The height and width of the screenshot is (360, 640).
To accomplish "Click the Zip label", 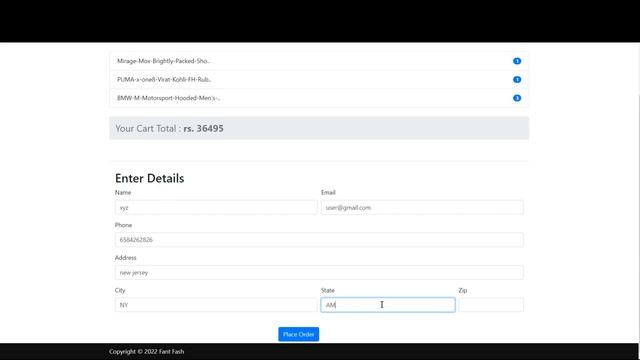I will click(x=463, y=290).
